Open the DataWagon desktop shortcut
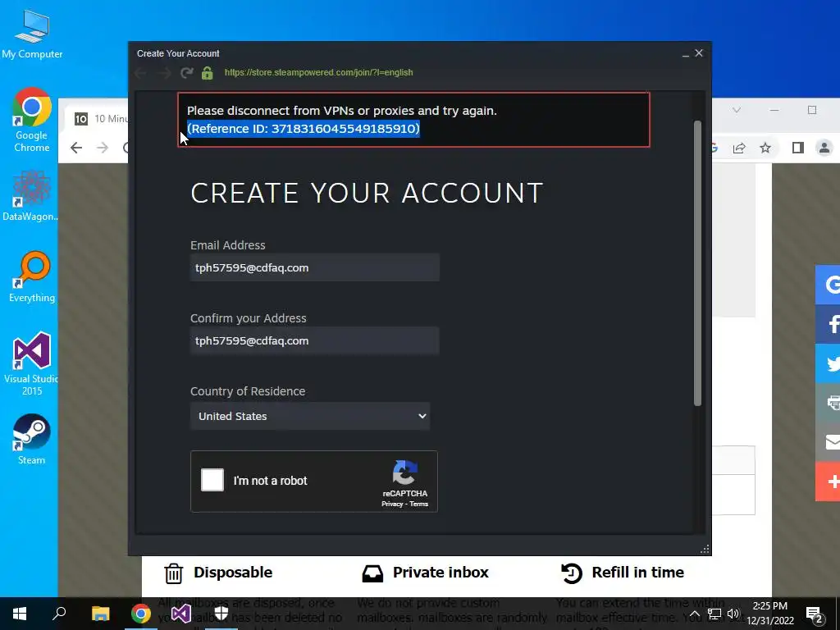Image resolution: width=840 pixels, height=630 pixels. 30,195
